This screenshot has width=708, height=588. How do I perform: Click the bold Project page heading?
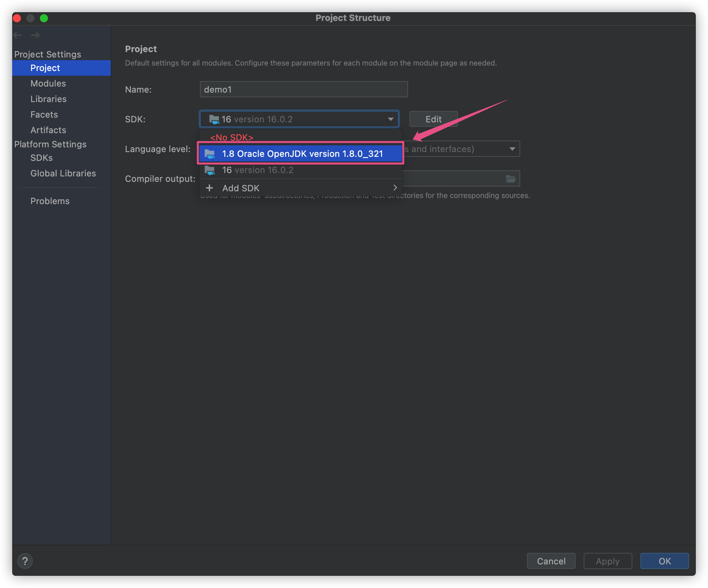(141, 49)
